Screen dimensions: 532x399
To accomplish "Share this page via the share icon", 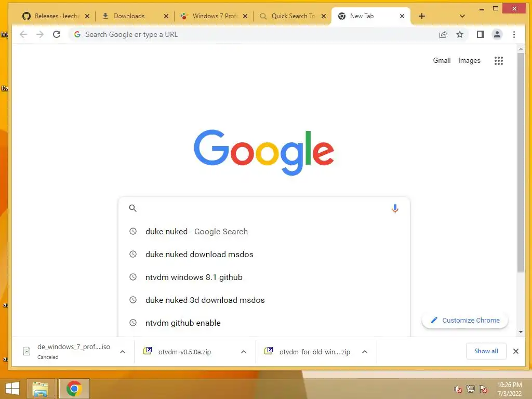I will 443,34.
